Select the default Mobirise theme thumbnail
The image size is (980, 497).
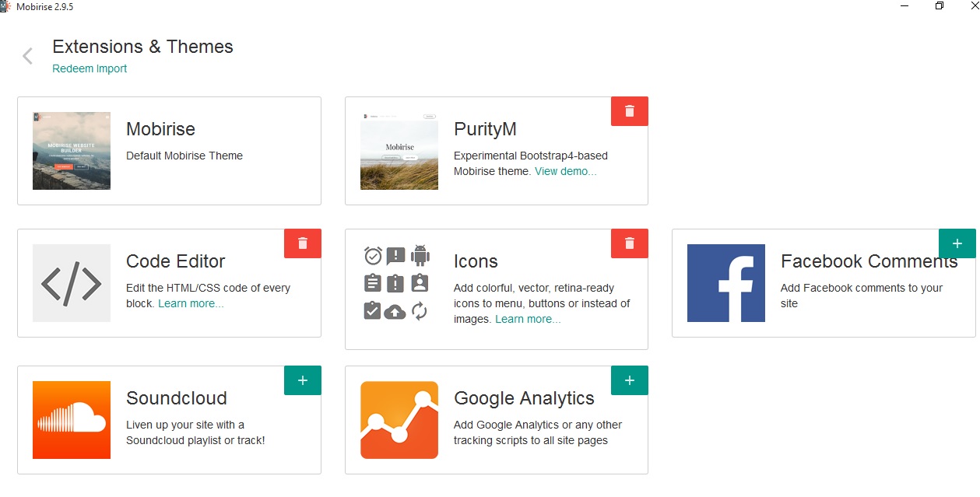coord(72,151)
